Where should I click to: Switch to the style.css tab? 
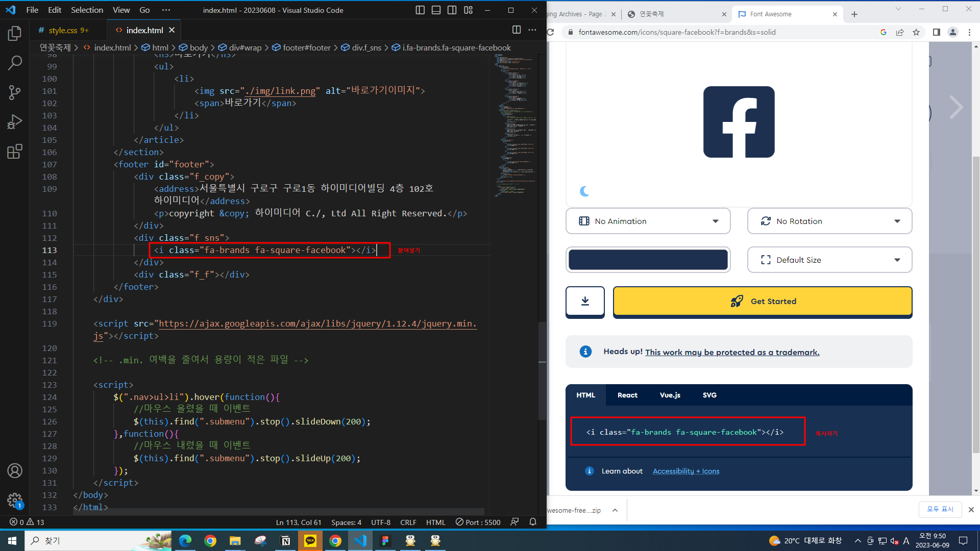pos(63,30)
